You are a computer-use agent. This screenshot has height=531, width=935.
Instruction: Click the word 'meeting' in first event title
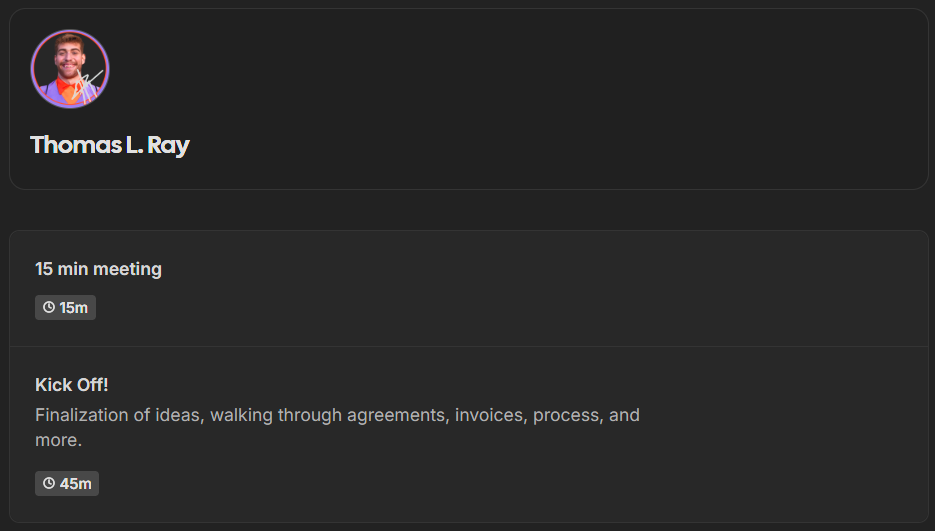tap(128, 270)
